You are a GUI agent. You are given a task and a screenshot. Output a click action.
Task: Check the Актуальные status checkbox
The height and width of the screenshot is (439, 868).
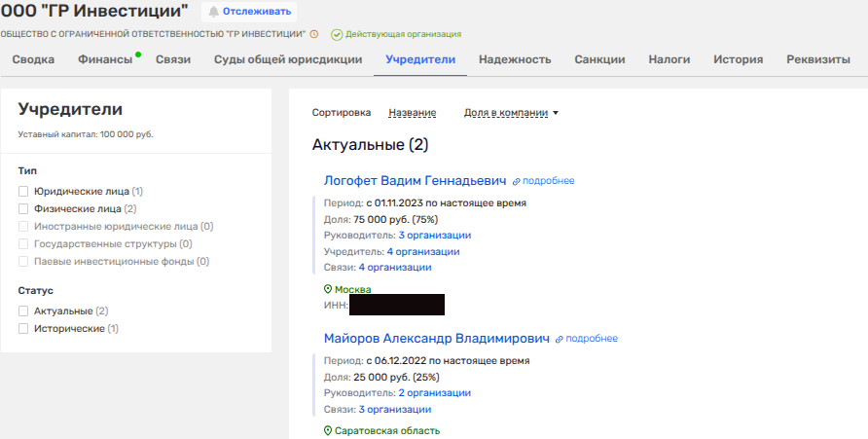click(x=23, y=311)
